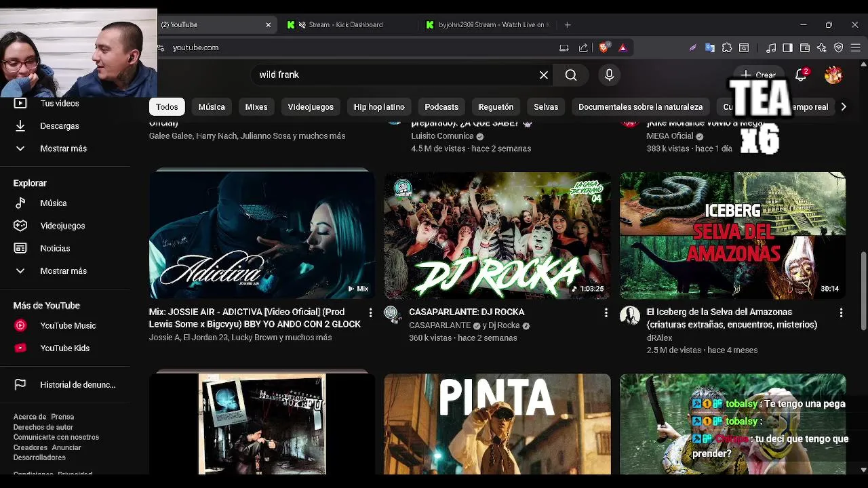Open the MEGA Oficial channel link

point(670,136)
